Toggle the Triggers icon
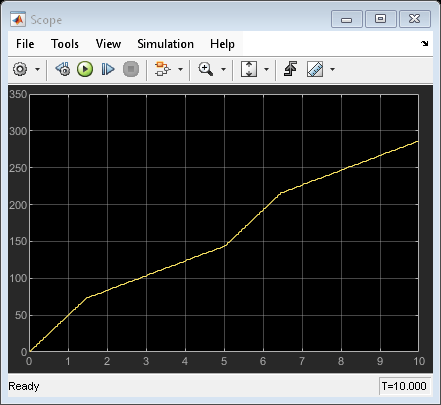 point(290,69)
